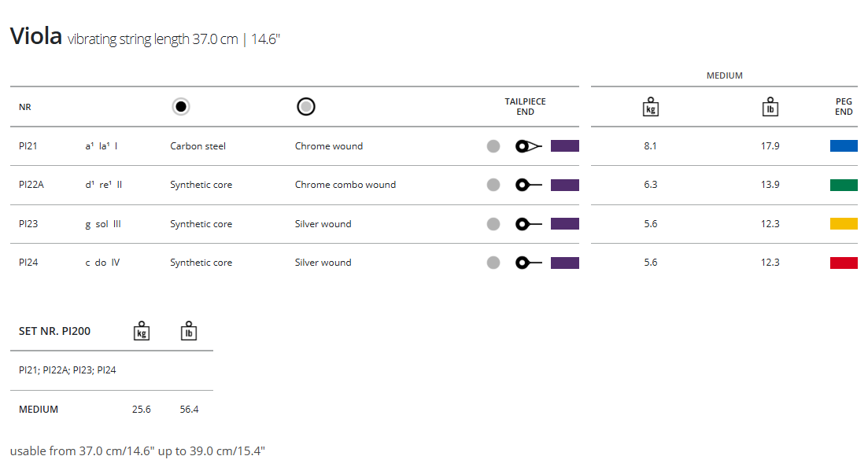The width and height of the screenshot is (868, 467).
Task: Click the purple tailpiece swatch for PI23
Action: [x=565, y=224]
